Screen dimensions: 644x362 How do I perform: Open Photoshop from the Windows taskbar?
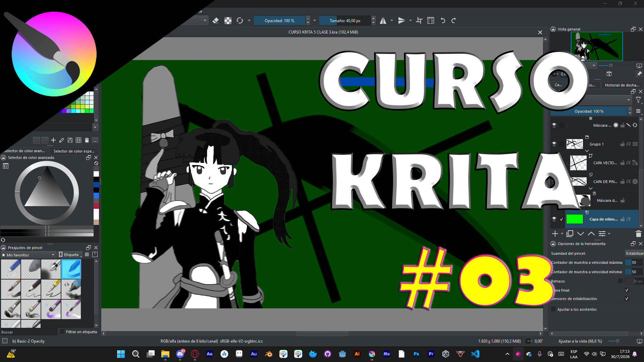tap(416, 354)
